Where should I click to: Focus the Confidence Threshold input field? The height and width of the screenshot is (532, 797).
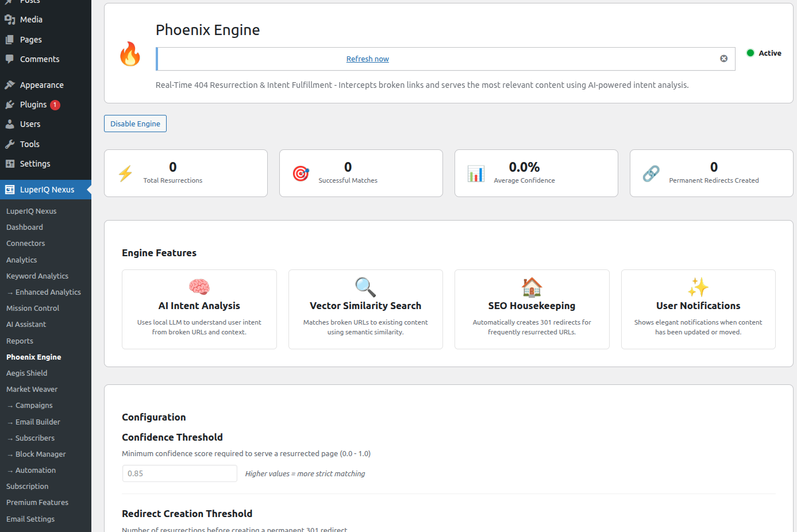pos(179,473)
